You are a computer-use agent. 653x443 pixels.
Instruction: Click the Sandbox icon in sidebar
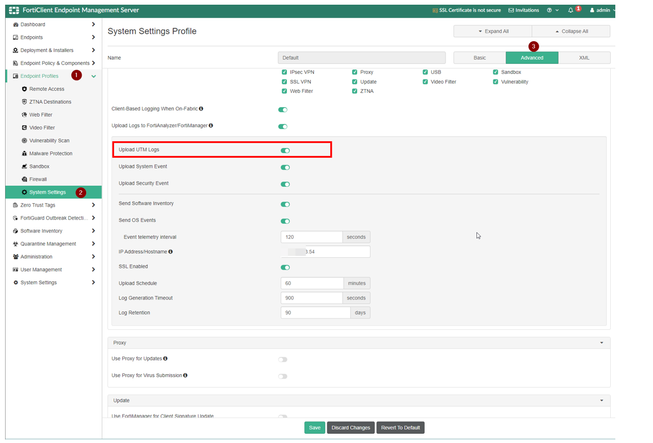click(x=24, y=167)
